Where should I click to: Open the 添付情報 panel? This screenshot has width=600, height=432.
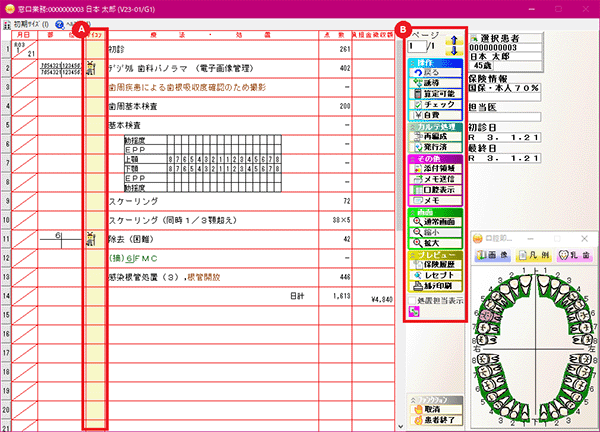point(434,168)
